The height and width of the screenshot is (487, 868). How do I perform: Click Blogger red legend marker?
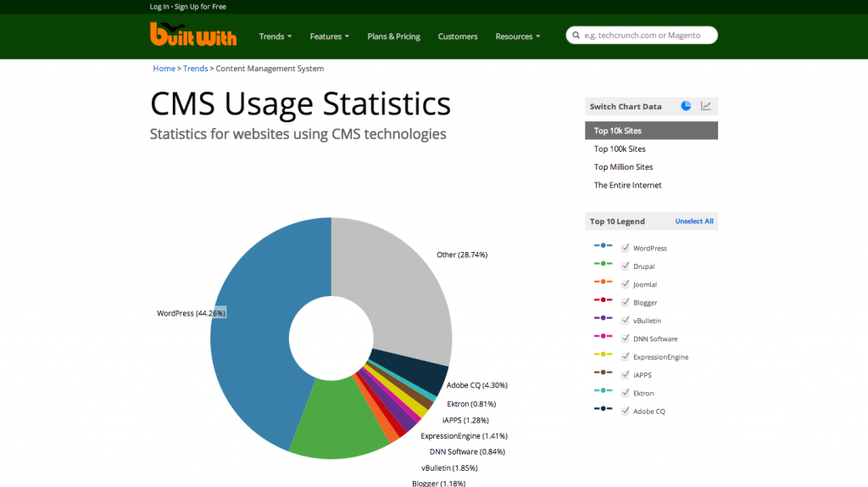pos(603,299)
